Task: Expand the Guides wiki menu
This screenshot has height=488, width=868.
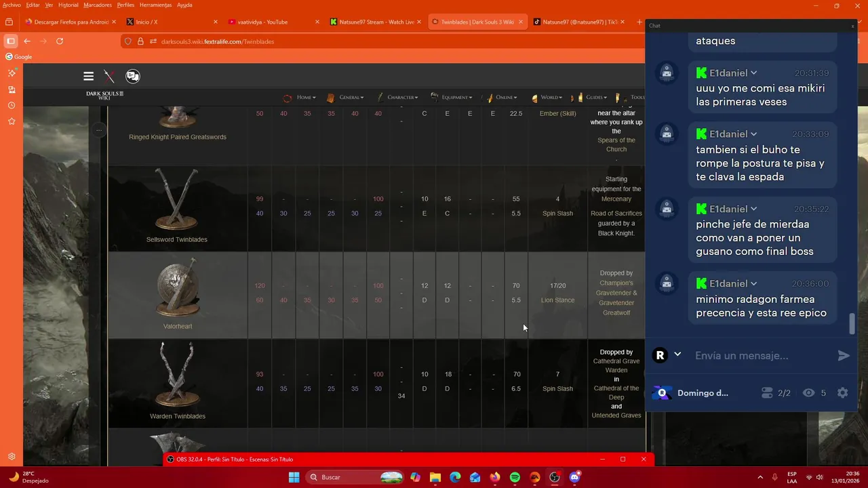Action: (x=595, y=98)
